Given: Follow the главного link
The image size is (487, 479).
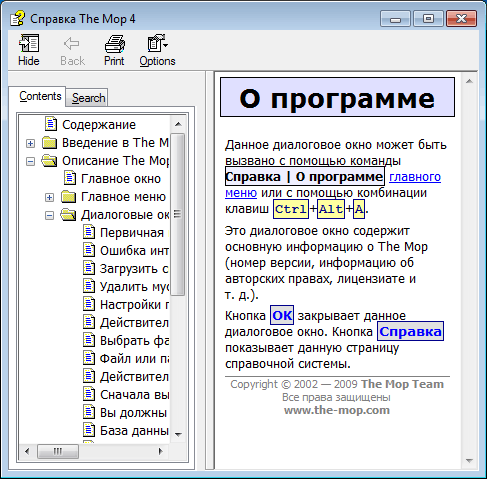Looking at the screenshot, I should point(415,177).
